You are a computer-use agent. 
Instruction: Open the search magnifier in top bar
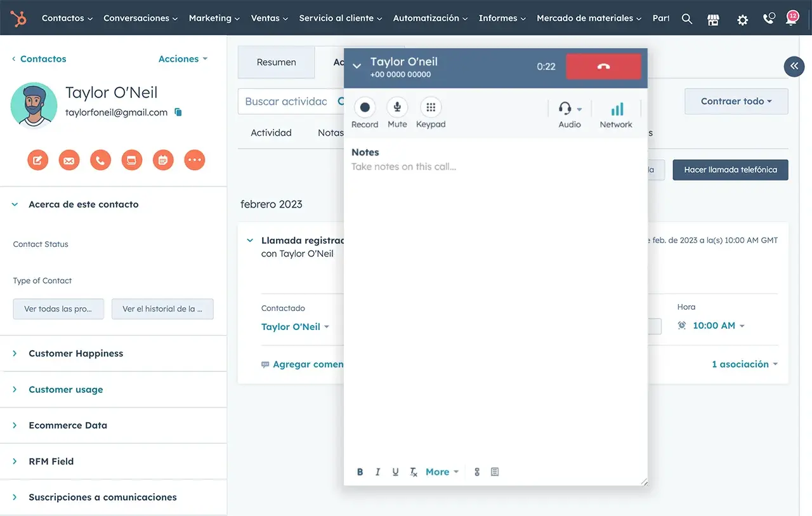(687, 19)
